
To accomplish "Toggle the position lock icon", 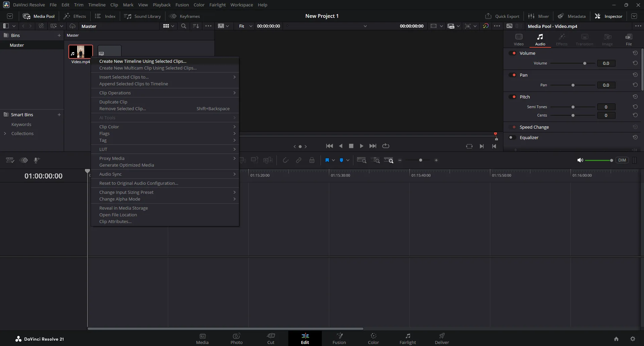I will point(312,160).
